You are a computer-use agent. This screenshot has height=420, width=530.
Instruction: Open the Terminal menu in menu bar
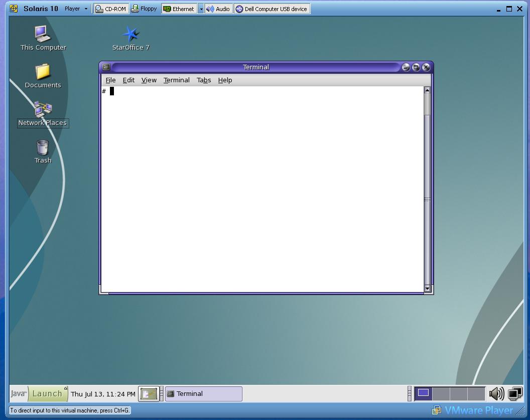[177, 80]
